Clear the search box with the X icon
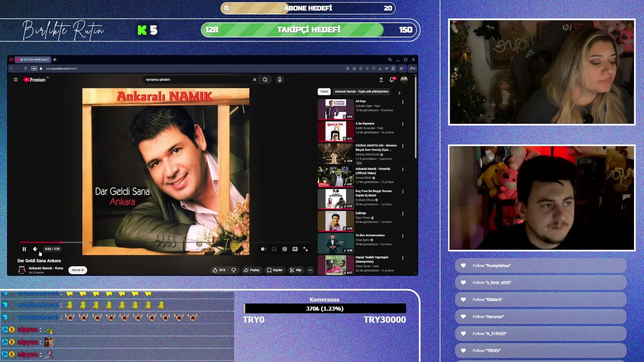Image resolution: width=644 pixels, height=362 pixels. (255, 79)
